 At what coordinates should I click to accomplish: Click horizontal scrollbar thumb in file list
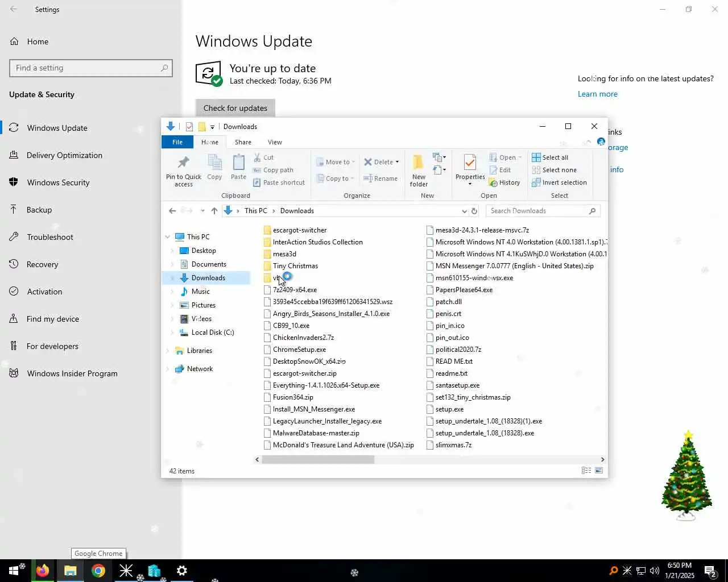click(x=317, y=459)
